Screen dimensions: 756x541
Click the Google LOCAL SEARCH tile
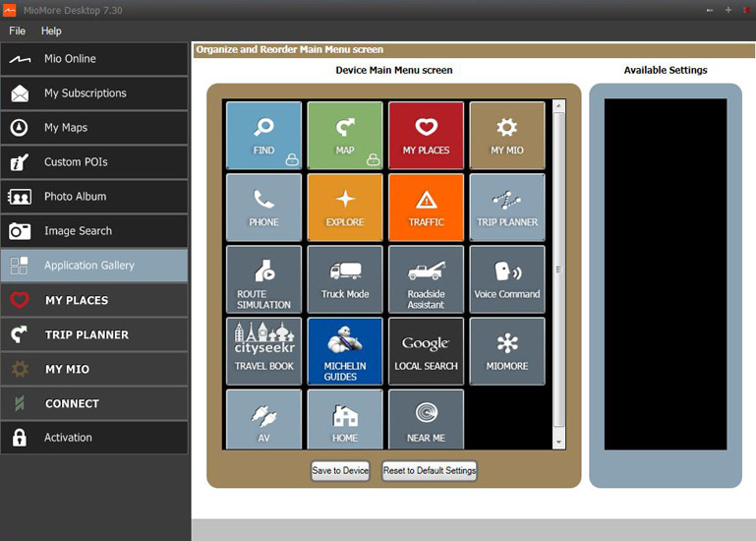click(x=426, y=351)
